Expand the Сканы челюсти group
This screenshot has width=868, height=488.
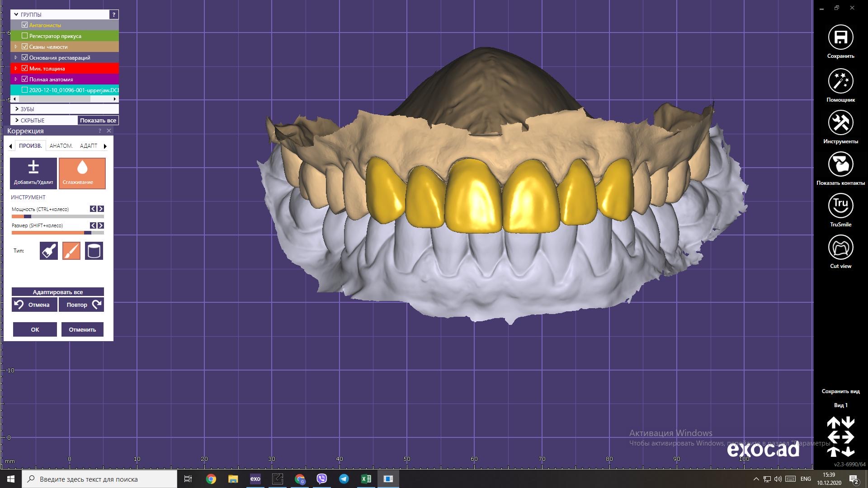click(16, 47)
